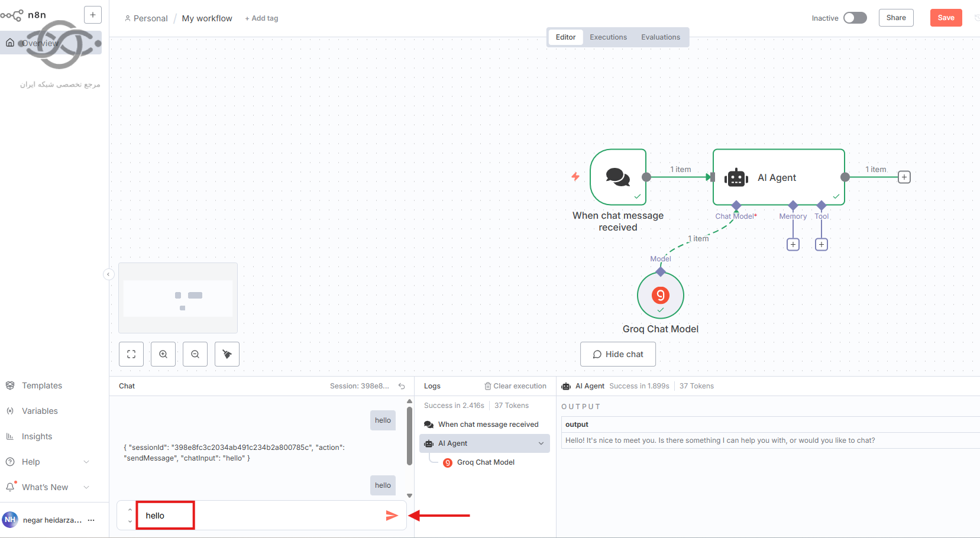Screen dimensions: 980x538
Task: Add a Tool sub-node via plus
Action: 821,244
